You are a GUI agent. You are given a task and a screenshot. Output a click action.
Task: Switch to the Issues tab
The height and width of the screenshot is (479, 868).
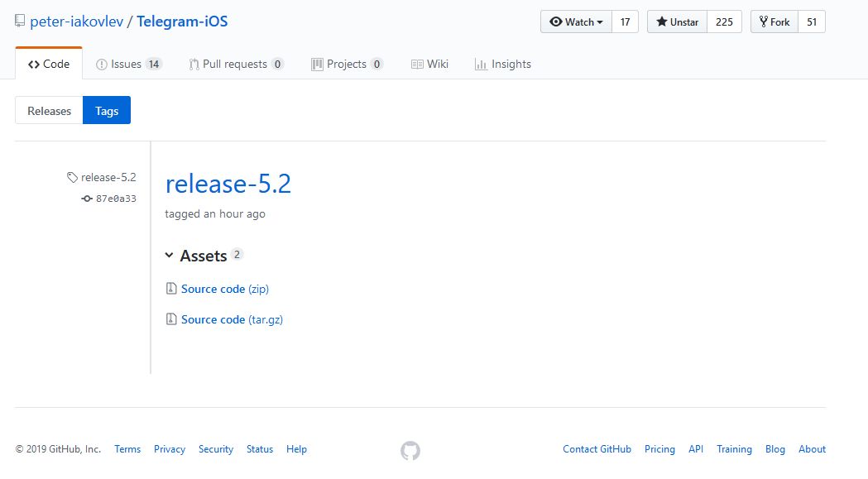[128, 64]
